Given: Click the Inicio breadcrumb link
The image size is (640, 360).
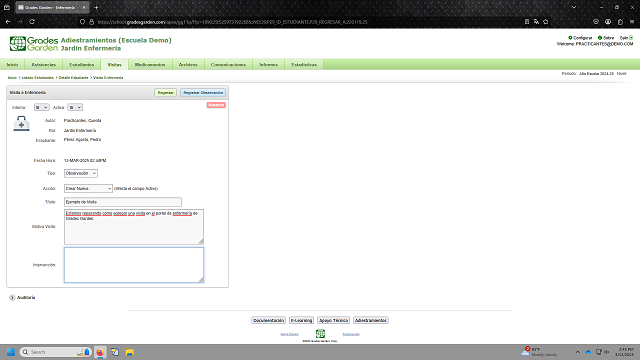Looking at the screenshot, I should tap(12, 78).
